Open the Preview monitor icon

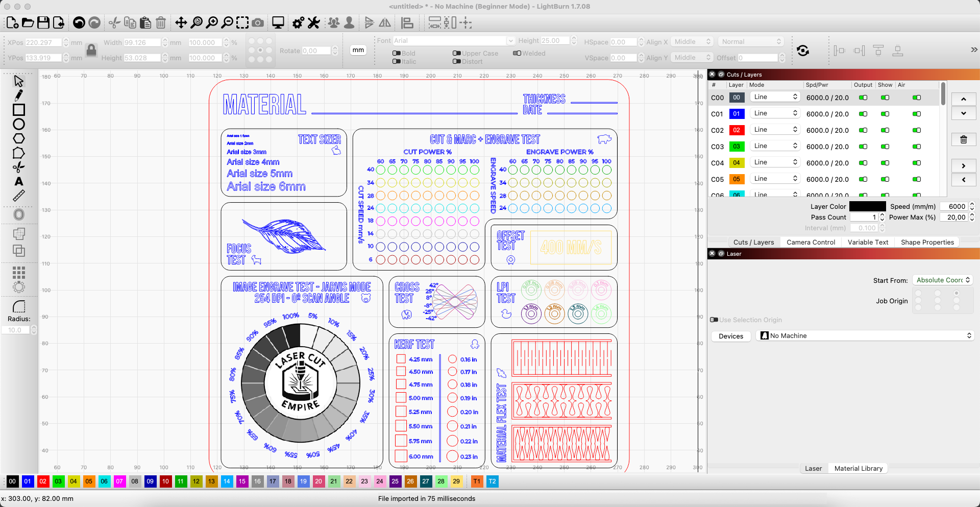[x=278, y=22]
